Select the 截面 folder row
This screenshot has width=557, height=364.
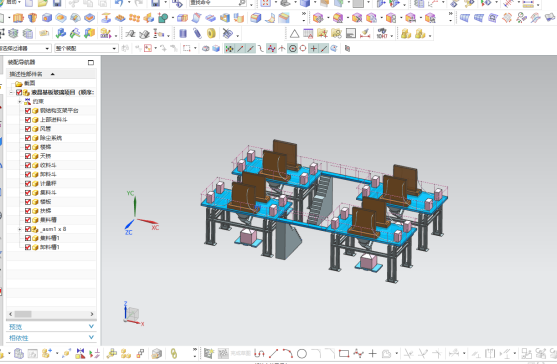point(52,83)
